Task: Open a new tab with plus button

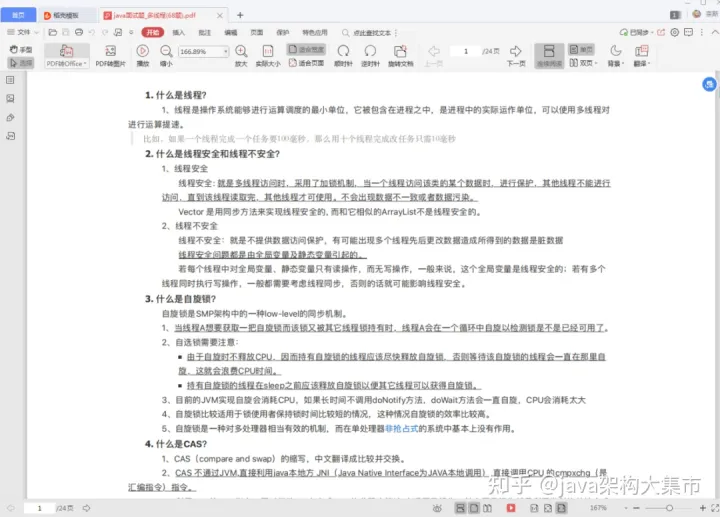Action: (240, 15)
